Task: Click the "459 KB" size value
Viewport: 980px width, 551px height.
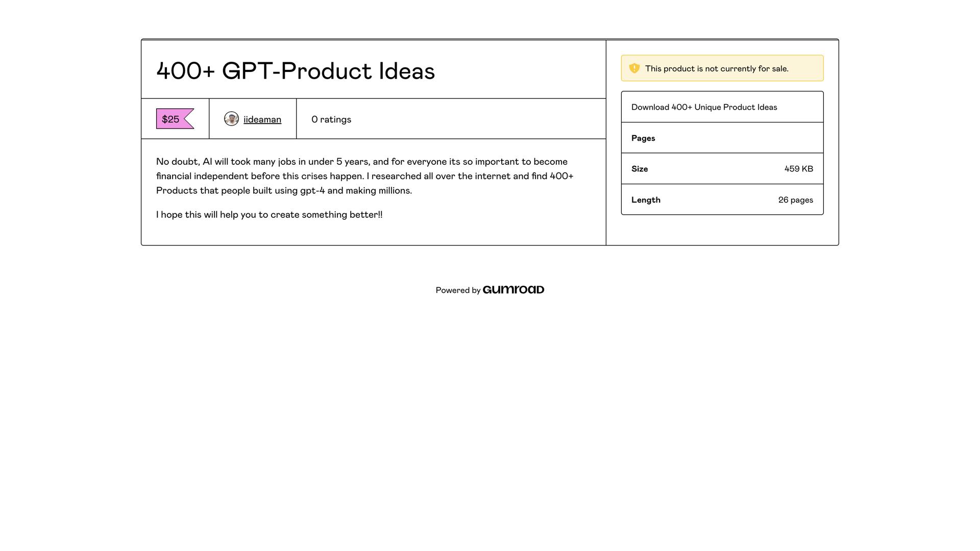Action: 798,169
